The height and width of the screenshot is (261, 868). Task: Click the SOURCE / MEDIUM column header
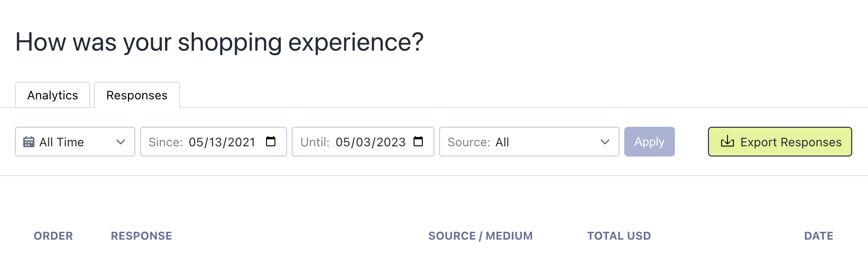481,236
